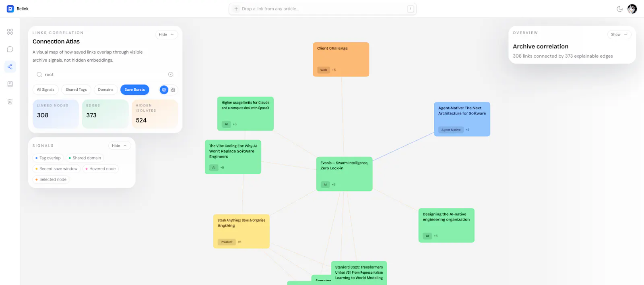Click AI tag on Vibe Coding node
The width and height of the screenshot is (644, 285).
pyautogui.click(x=214, y=168)
